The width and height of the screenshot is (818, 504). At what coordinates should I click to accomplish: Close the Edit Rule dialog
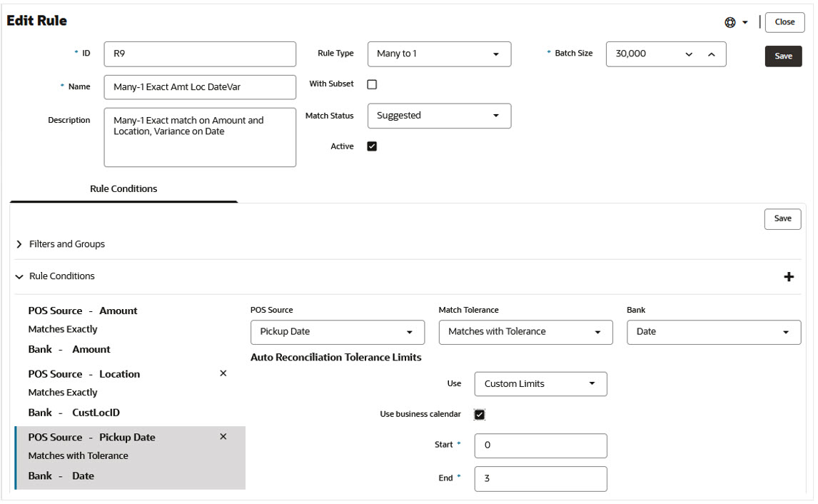click(784, 22)
